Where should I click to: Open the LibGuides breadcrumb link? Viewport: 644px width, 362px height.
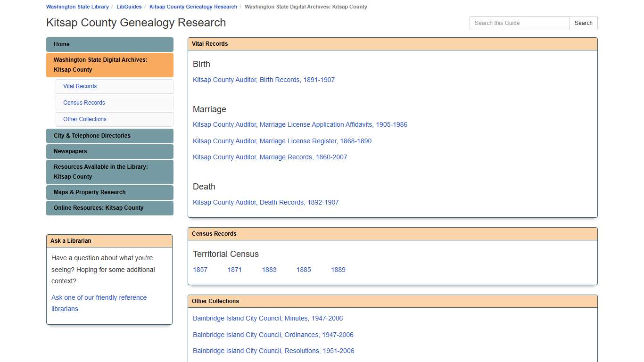pyautogui.click(x=129, y=7)
